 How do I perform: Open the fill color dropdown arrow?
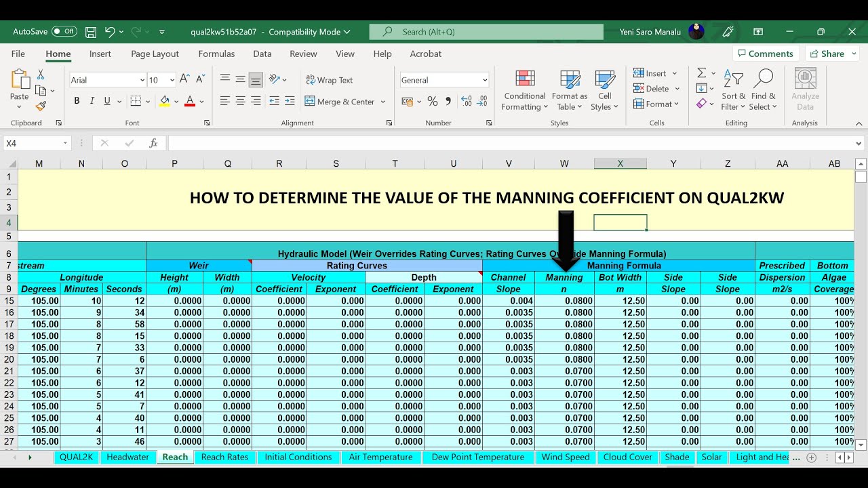[176, 102]
